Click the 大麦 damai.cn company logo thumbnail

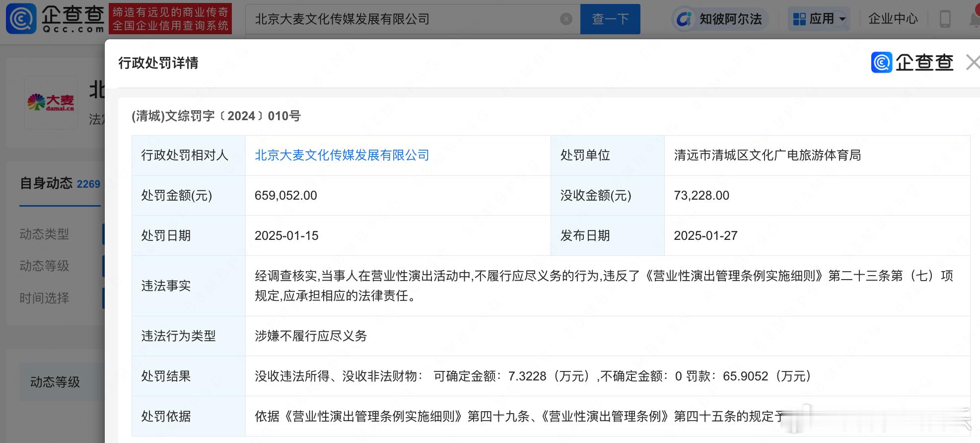(51, 103)
